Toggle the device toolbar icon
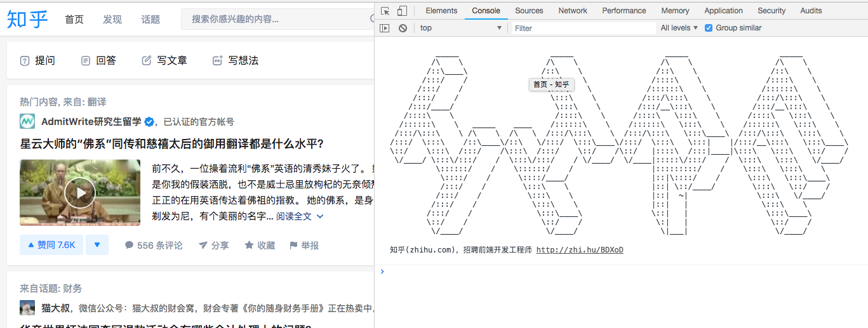 tap(402, 11)
